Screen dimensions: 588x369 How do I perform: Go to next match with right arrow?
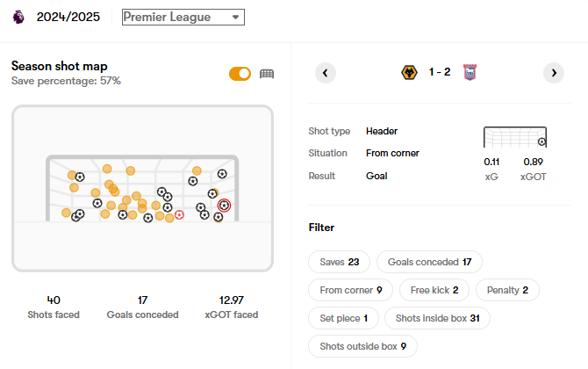pos(553,73)
